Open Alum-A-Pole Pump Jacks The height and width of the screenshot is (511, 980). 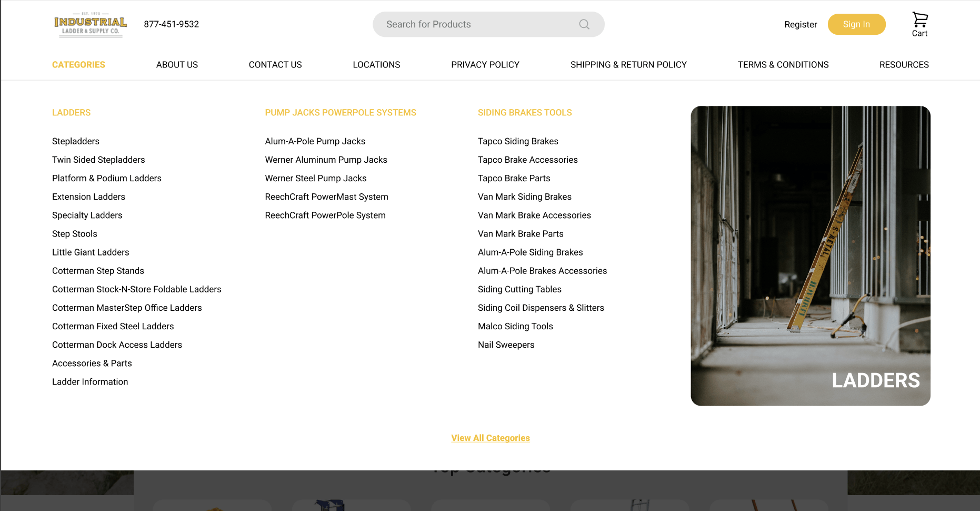(315, 141)
